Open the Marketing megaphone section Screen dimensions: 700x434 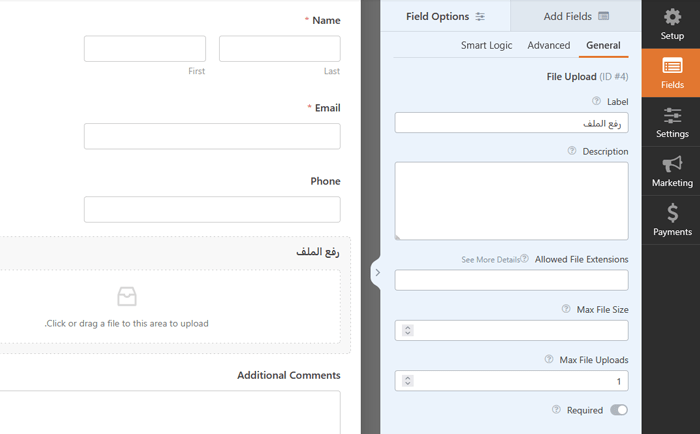click(671, 171)
